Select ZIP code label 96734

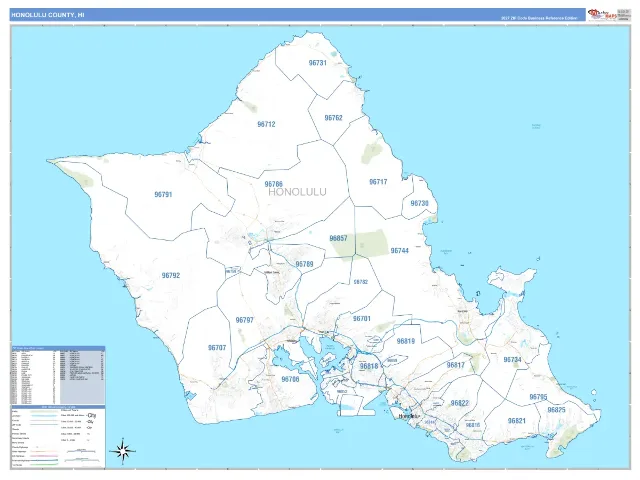click(512, 360)
